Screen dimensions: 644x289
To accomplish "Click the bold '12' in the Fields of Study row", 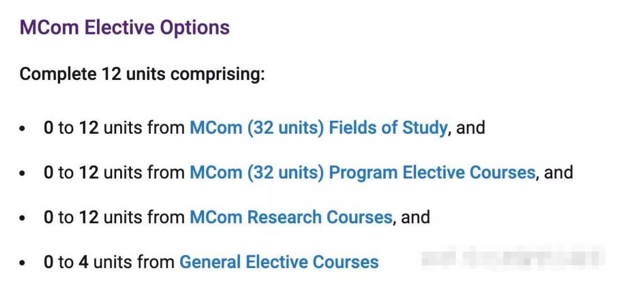I will [x=88, y=127].
